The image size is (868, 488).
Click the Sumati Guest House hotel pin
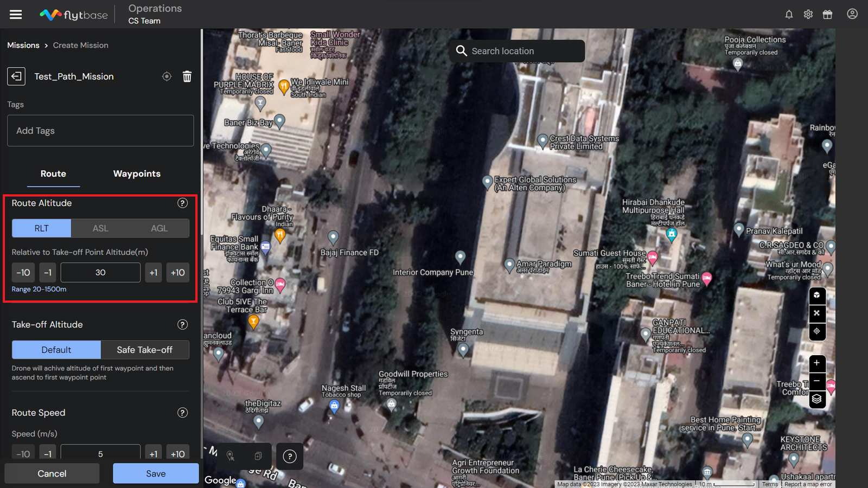point(652,257)
